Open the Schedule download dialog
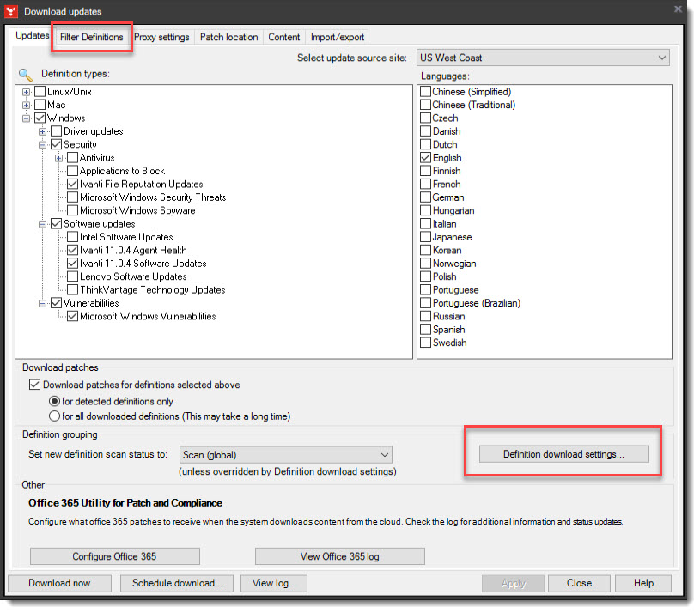Screen dimensions: 700x613 pos(176,583)
